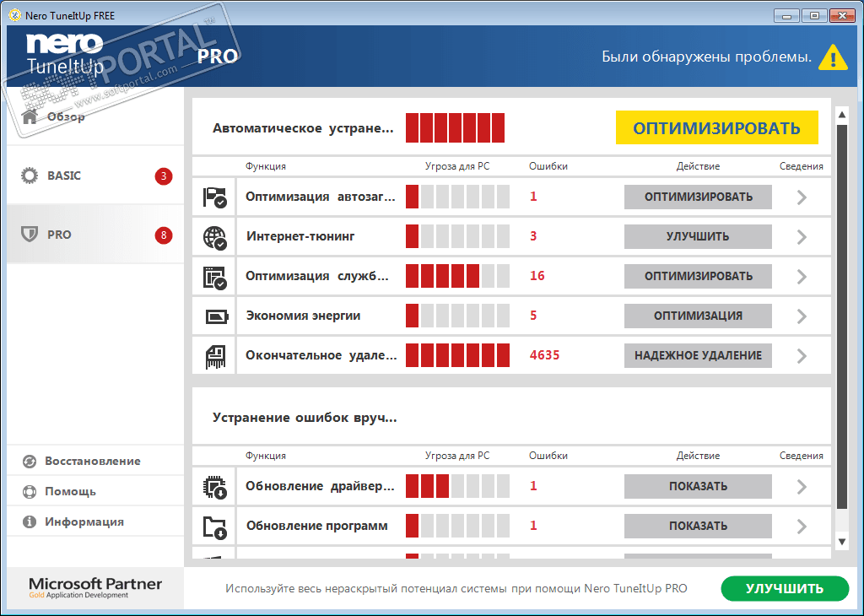Click the Интернет-тюнинг label
The image size is (864, 616).
coord(300,236)
